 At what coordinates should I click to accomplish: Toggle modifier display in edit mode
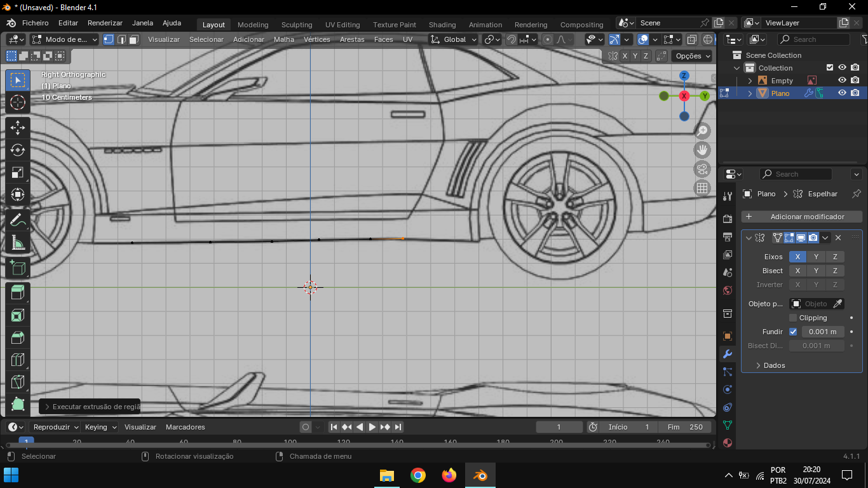(x=789, y=238)
